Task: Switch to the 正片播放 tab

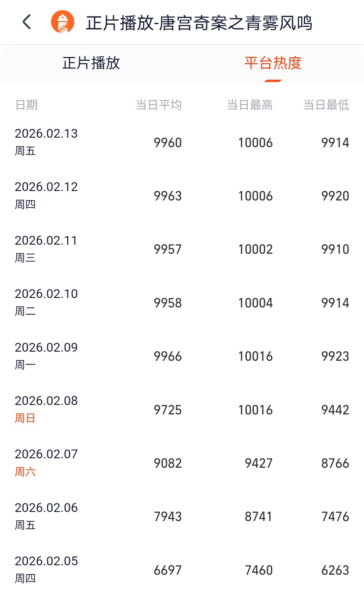Action: [91, 63]
